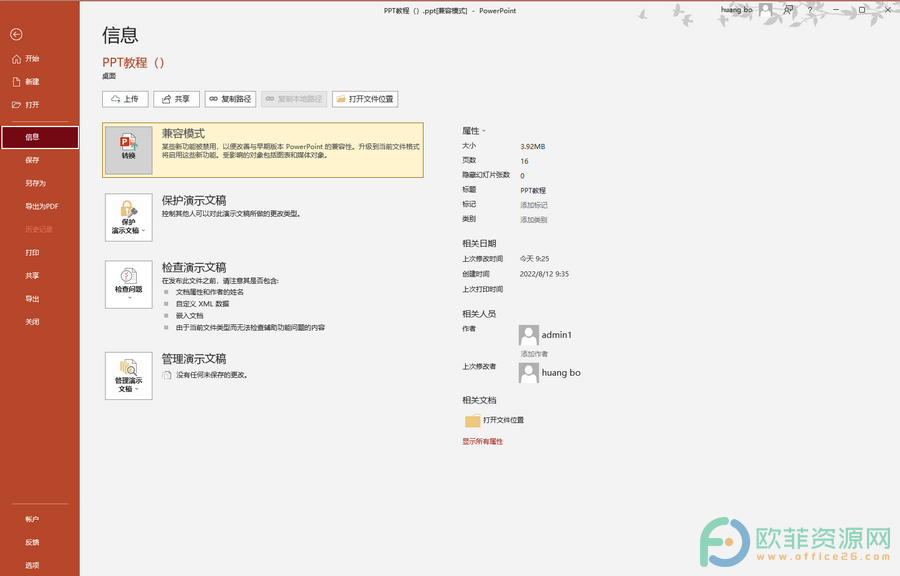Click the modified time 今天 9:25
Viewport: 900px width, 576px height.
534,259
